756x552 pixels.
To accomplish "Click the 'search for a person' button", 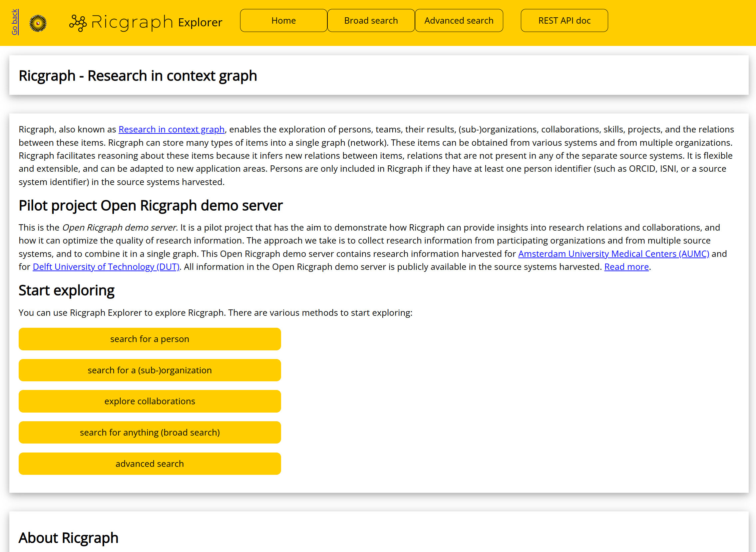I will (150, 339).
